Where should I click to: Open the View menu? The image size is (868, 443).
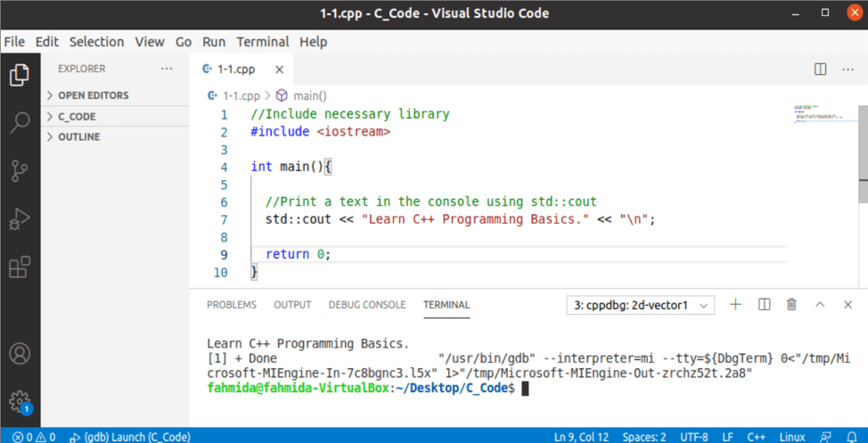pyautogui.click(x=150, y=42)
